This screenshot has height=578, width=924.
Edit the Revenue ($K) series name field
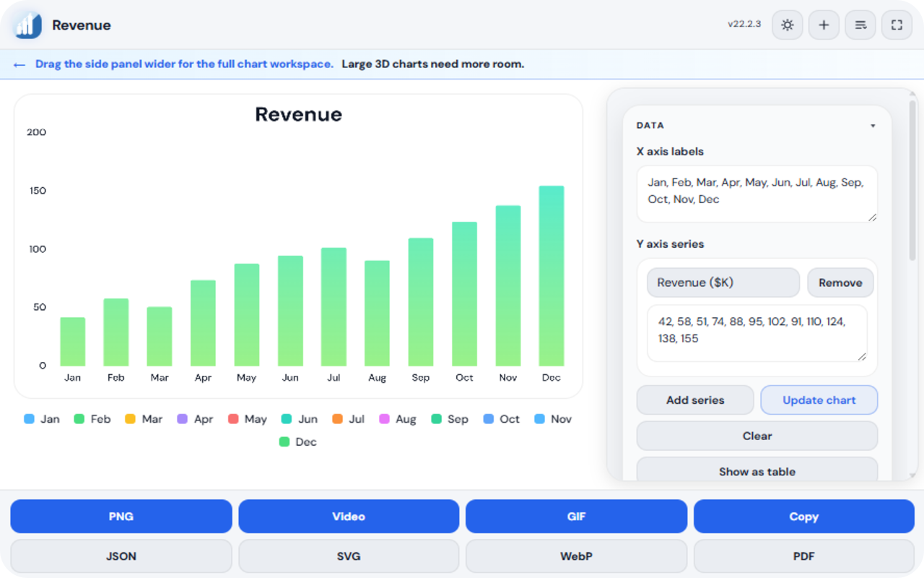[723, 282]
